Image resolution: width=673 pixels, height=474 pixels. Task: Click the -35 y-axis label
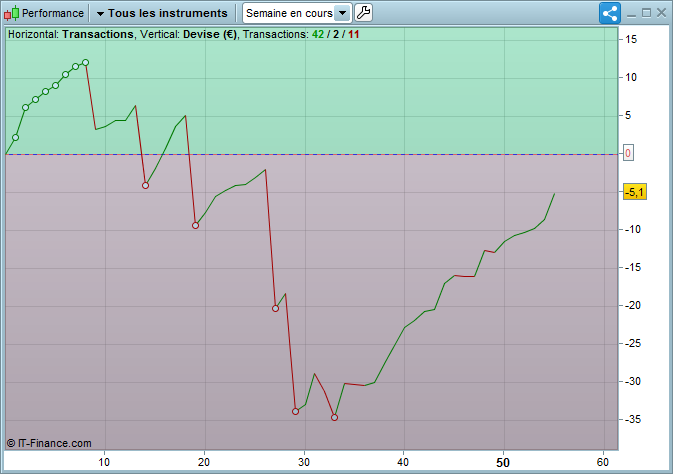click(633, 419)
